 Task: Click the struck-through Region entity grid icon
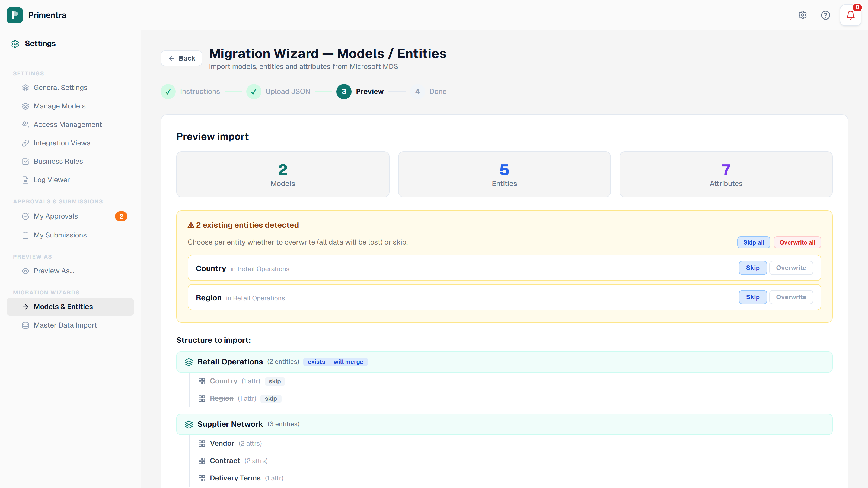(202, 399)
